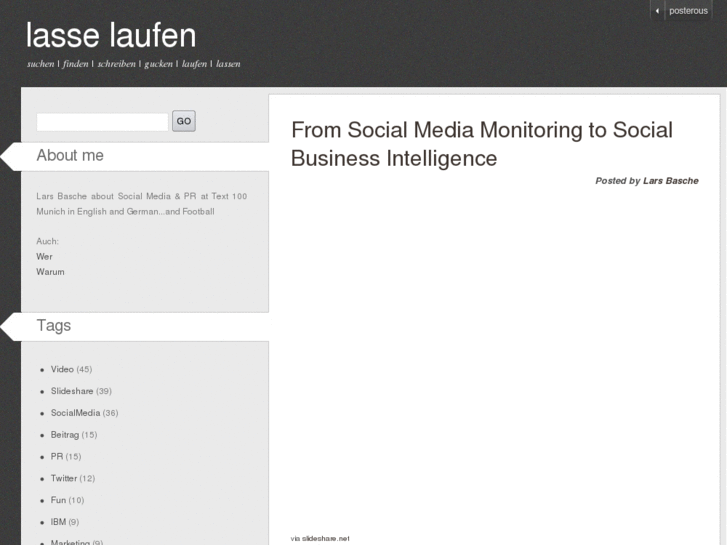This screenshot has width=727, height=545.
Task: Select the SocialMedia tag
Action: pyautogui.click(x=75, y=413)
